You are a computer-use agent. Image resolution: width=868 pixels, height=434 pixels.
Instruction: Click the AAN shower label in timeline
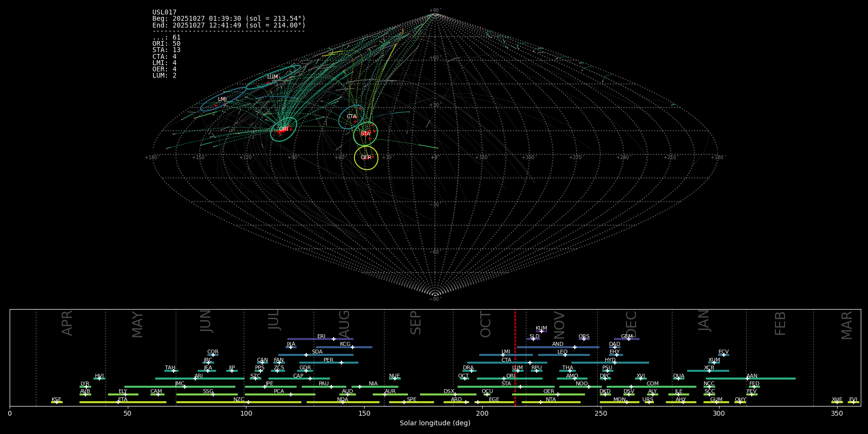(752, 376)
